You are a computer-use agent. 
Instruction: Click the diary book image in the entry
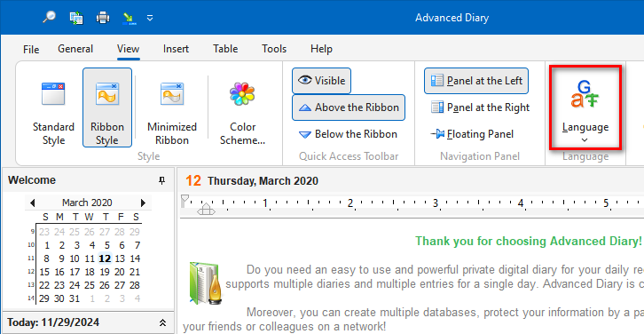coord(205,282)
